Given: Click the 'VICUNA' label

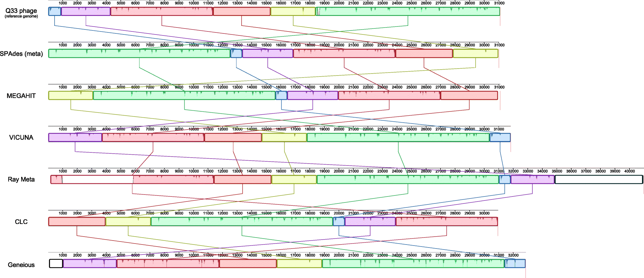Looking at the screenshot, I should tap(21, 138).
